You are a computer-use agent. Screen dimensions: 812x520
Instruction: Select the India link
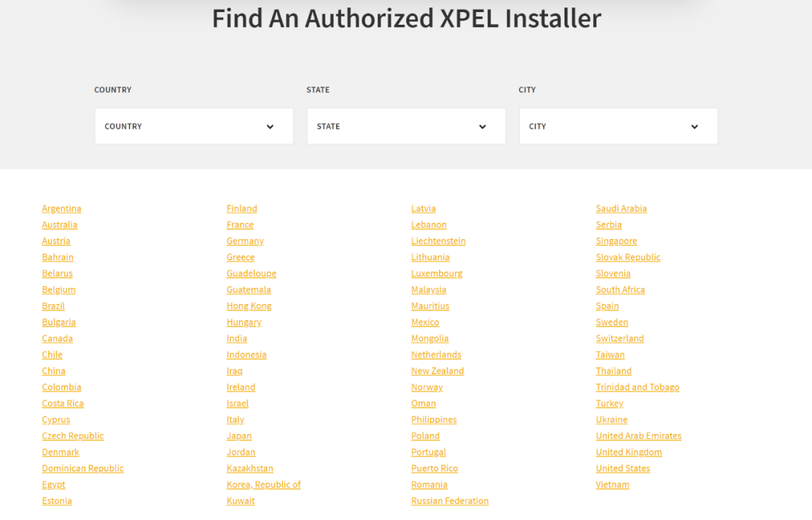tap(237, 338)
